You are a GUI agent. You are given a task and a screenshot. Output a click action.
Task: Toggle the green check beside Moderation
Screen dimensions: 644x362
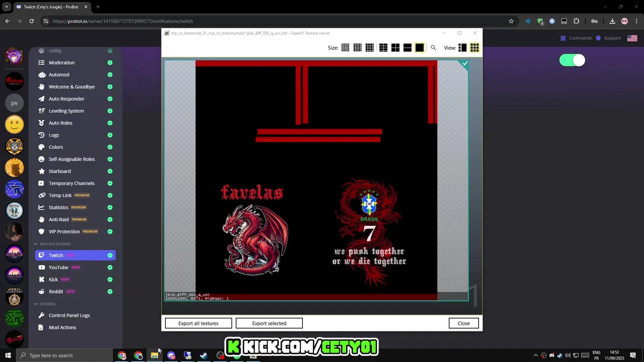click(x=110, y=63)
